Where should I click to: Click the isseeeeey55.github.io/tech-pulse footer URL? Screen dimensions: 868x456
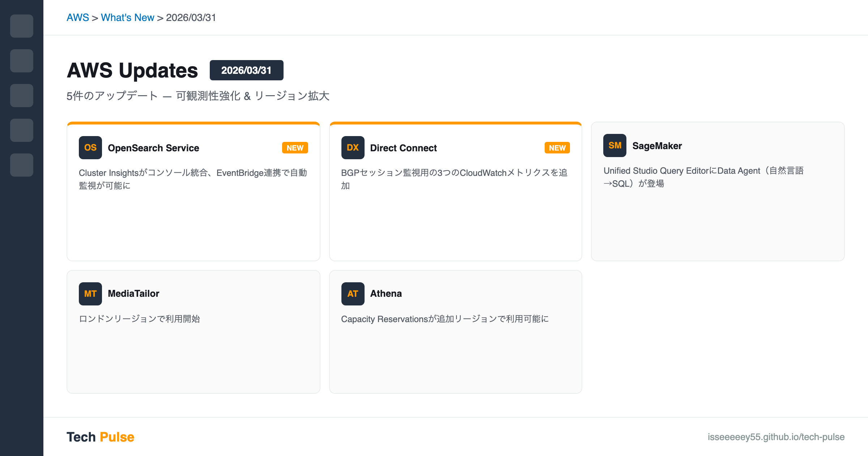coord(776,437)
